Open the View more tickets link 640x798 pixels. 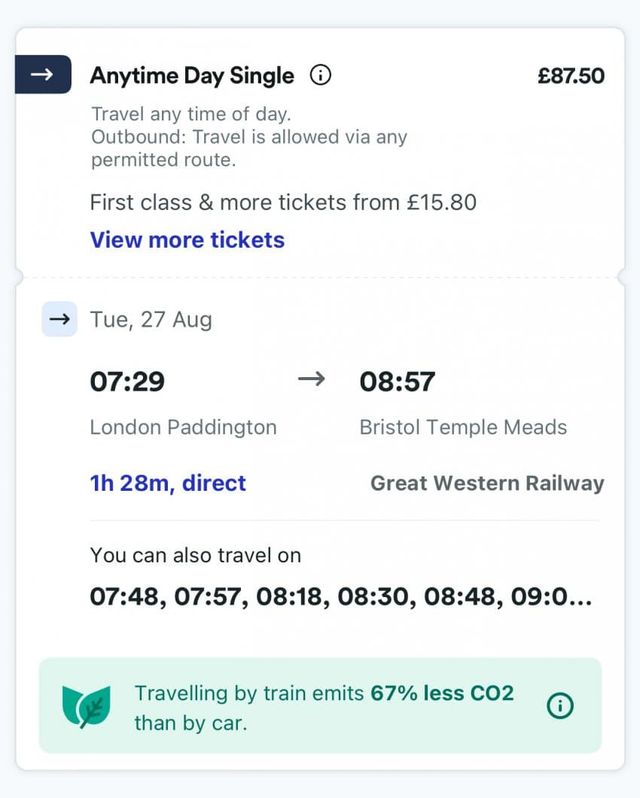click(x=187, y=240)
